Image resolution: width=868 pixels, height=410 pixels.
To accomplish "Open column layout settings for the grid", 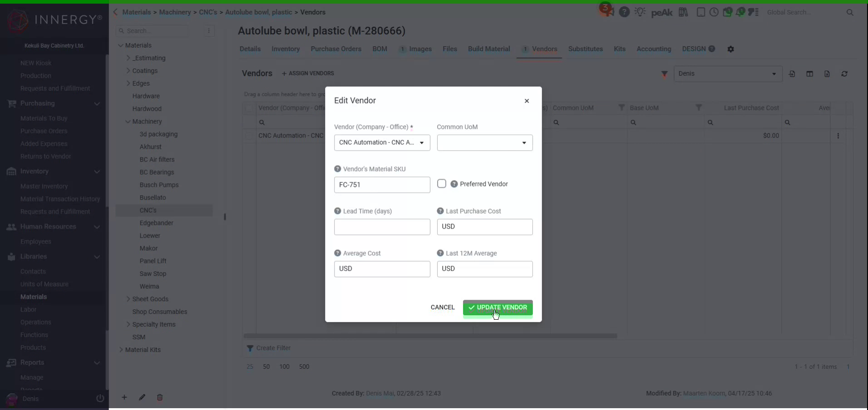I will 810,73.
